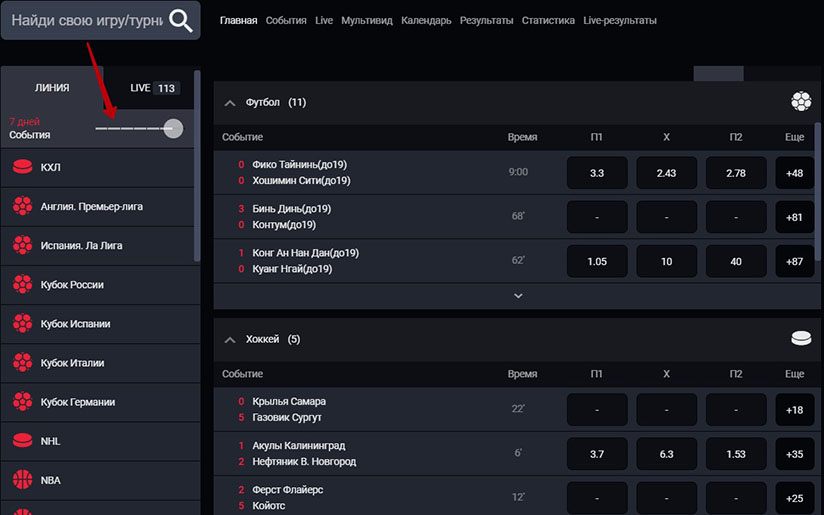The height and width of the screenshot is (515, 824).
Task: Expand more football matches with down chevron
Action: [518, 296]
